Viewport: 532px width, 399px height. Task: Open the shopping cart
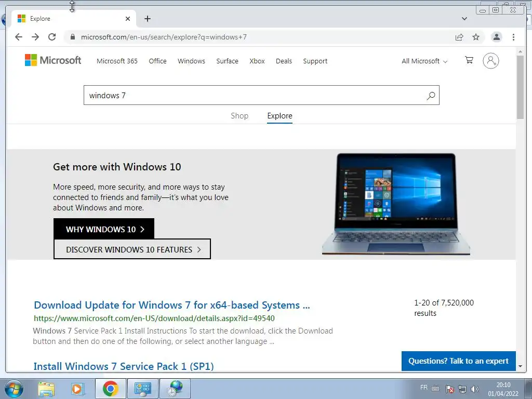coord(469,60)
